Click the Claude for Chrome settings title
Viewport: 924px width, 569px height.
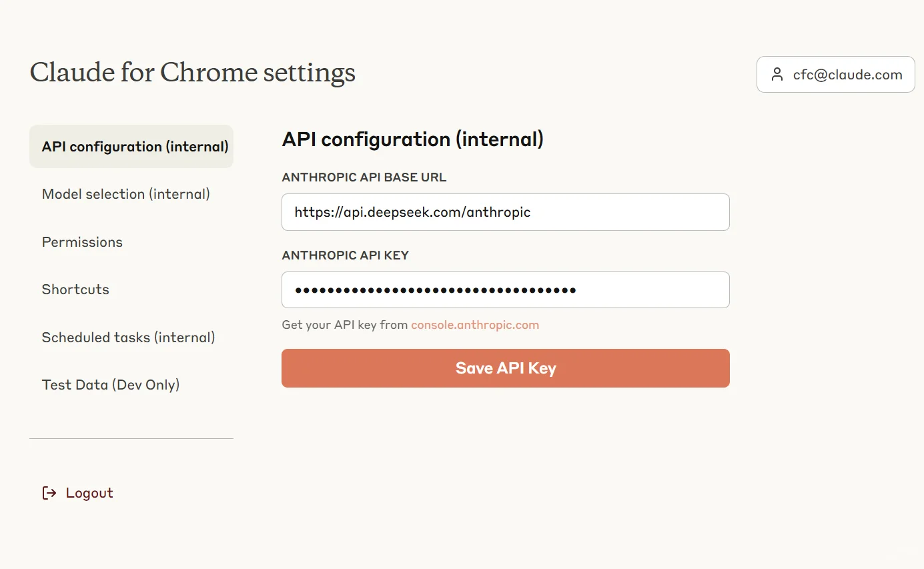coord(192,73)
